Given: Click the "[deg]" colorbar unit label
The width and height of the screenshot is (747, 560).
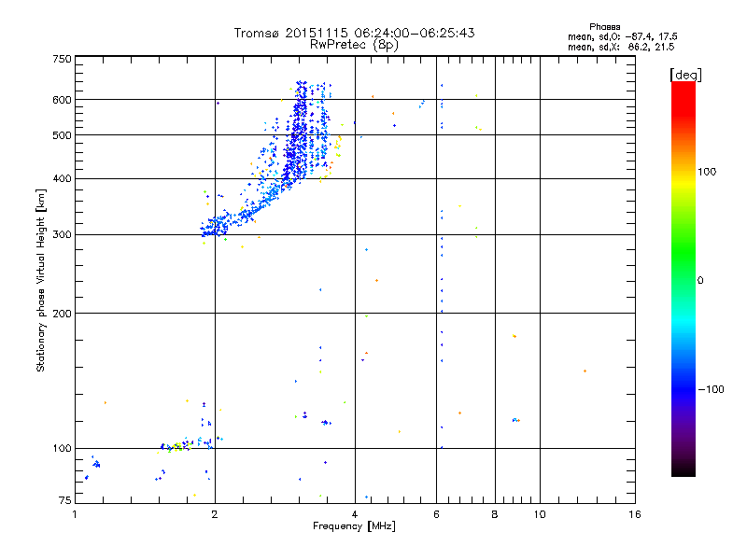Looking at the screenshot, I should [685, 75].
